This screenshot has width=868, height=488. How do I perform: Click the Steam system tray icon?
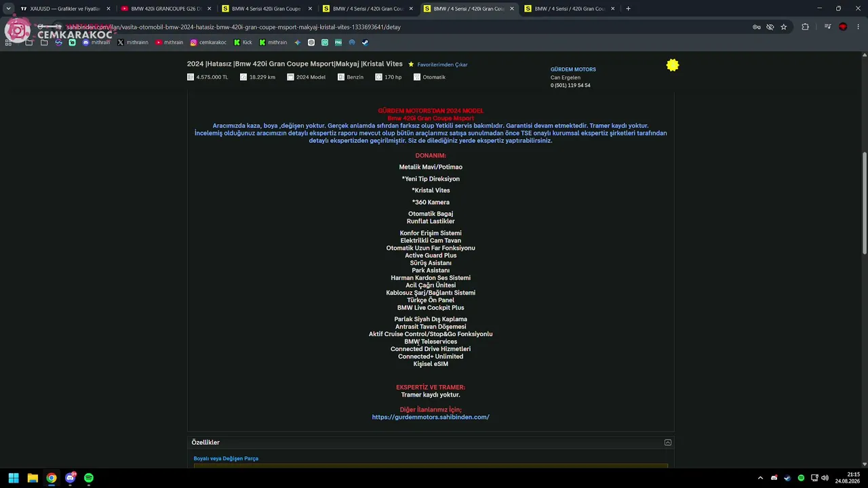[787, 478]
